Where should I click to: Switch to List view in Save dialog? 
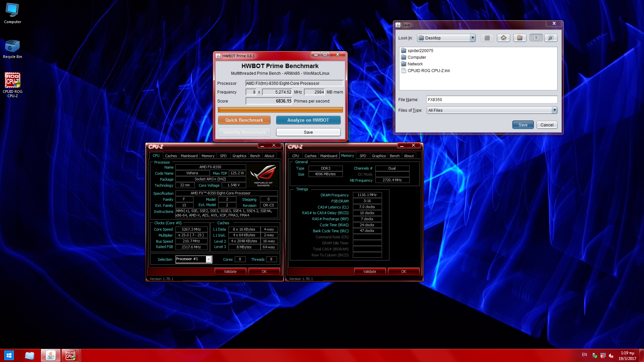[x=536, y=38]
